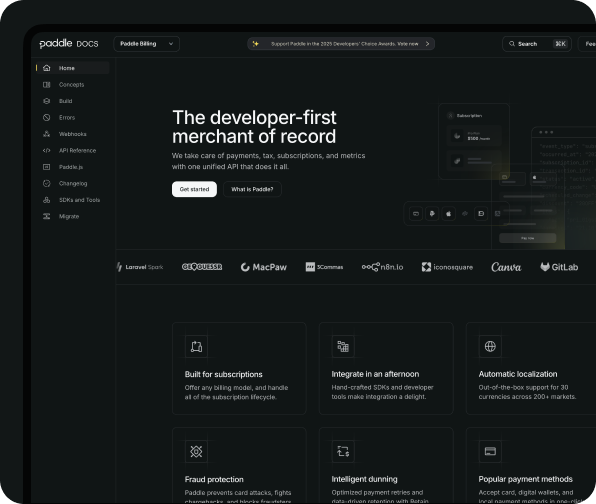Image resolution: width=596 pixels, height=504 pixels.
Task: Click the Apple Pay icon in hero illustration
Action: click(449, 214)
